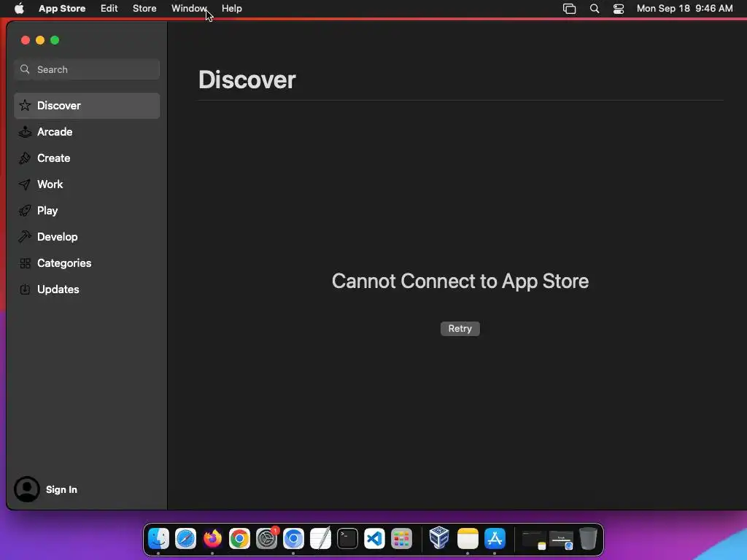Viewport: 747px width, 560px height.
Task: Open the App Store menu
Action: point(62,9)
